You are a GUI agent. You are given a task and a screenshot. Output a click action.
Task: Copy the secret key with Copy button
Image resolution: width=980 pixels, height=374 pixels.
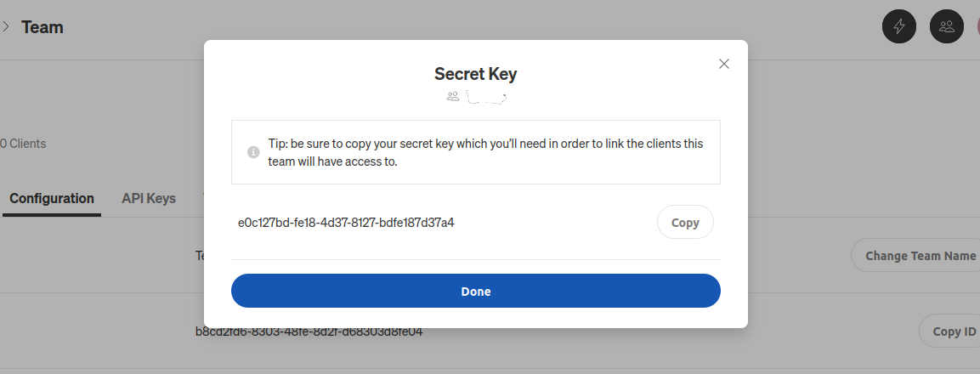(x=685, y=222)
